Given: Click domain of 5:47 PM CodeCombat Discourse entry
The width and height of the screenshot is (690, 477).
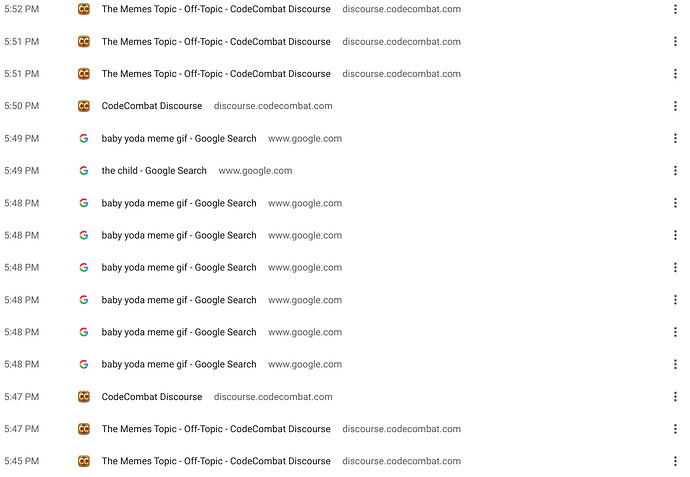Looking at the screenshot, I should tap(273, 397).
